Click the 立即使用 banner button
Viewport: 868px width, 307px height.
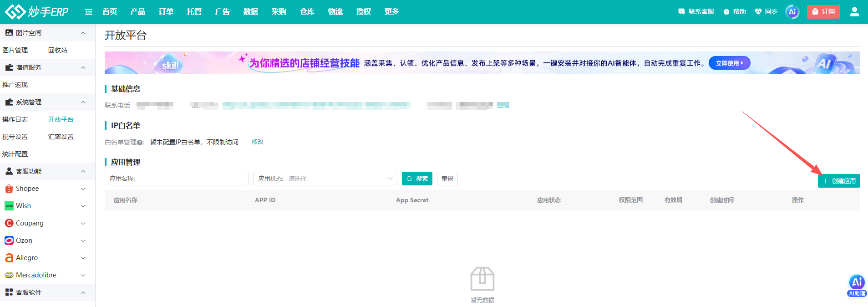click(x=729, y=63)
